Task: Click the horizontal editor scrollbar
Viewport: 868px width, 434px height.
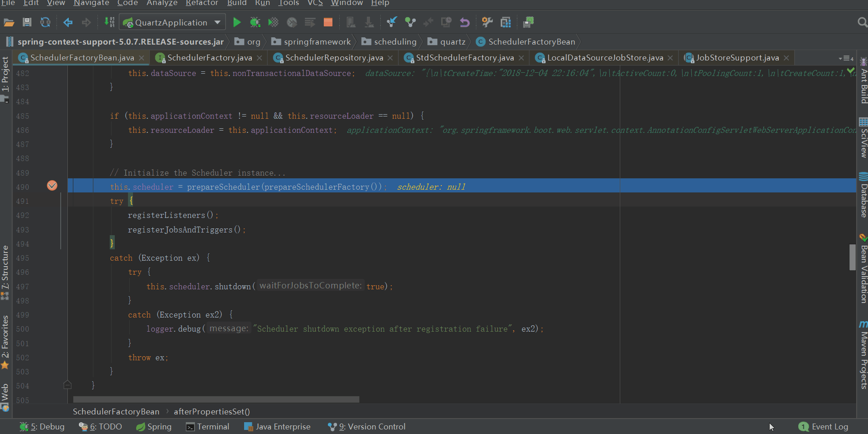Action: (216, 399)
